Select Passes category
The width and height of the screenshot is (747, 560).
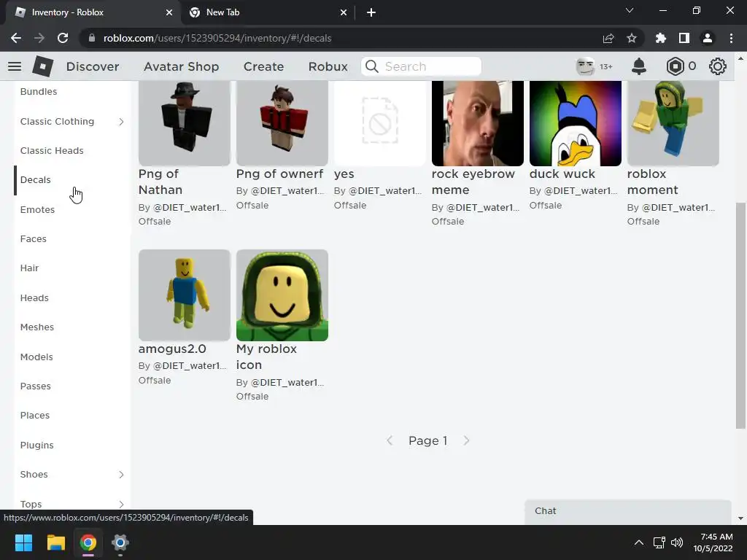click(35, 386)
